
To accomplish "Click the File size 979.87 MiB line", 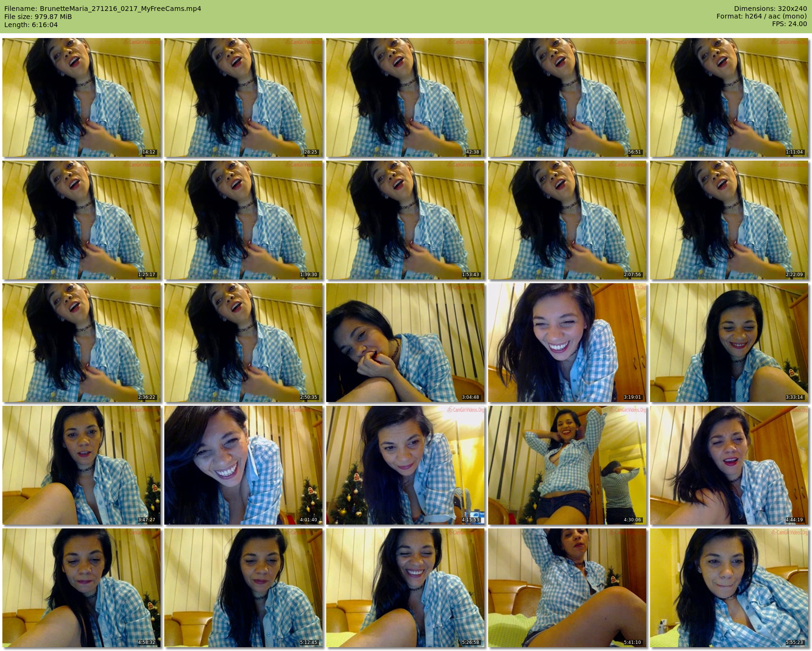I will [x=38, y=17].
